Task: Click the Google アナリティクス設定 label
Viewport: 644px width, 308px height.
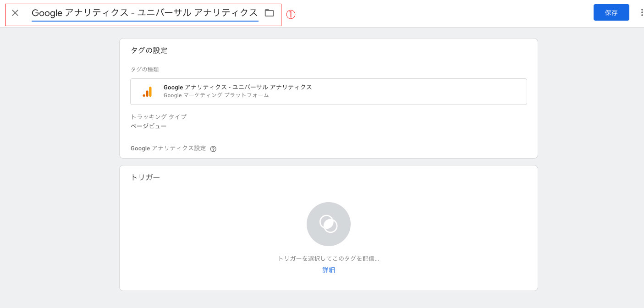Action: [168, 148]
